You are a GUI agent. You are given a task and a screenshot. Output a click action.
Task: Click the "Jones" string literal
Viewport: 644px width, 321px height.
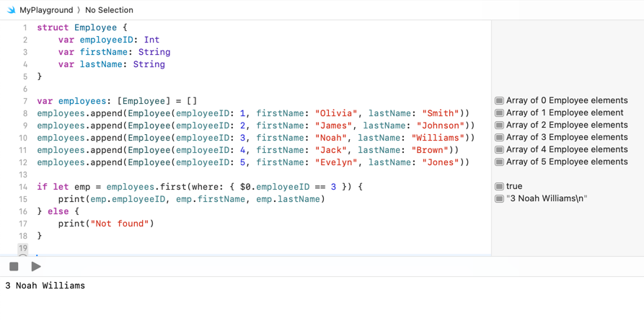click(x=441, y=162)
